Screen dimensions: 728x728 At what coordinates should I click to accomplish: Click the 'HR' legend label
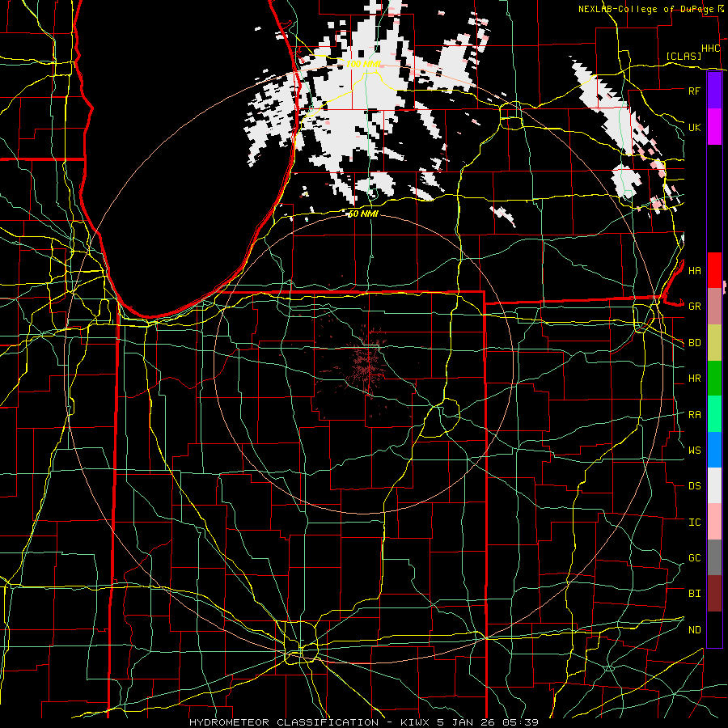(694, 379)
